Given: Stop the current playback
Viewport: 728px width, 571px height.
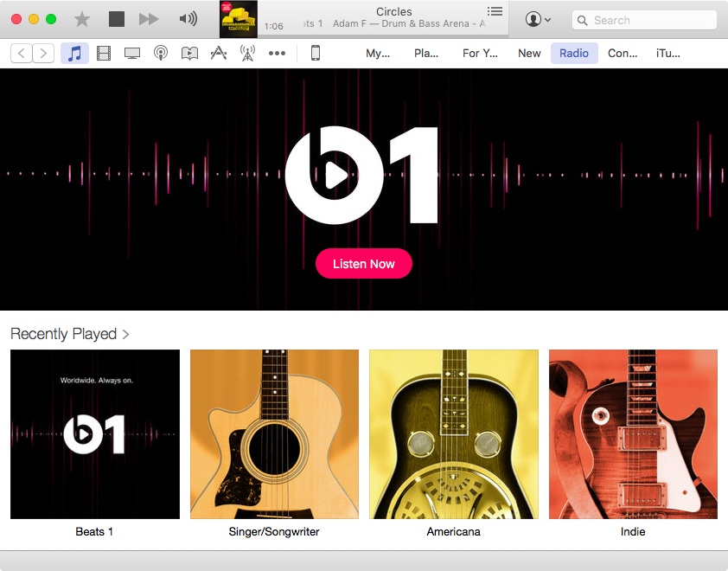Looking at the screenshot, I should click(117, 19).
